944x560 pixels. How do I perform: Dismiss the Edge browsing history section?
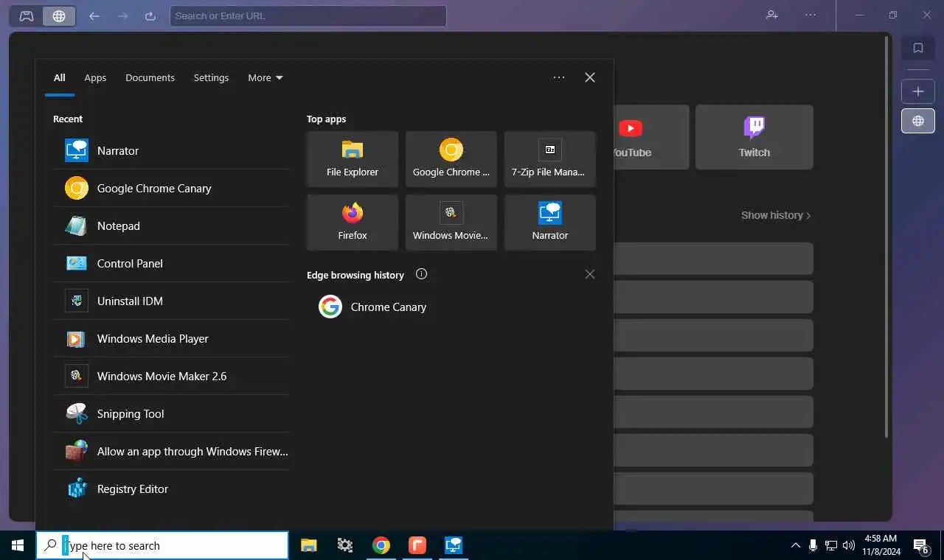pos(590,274)
